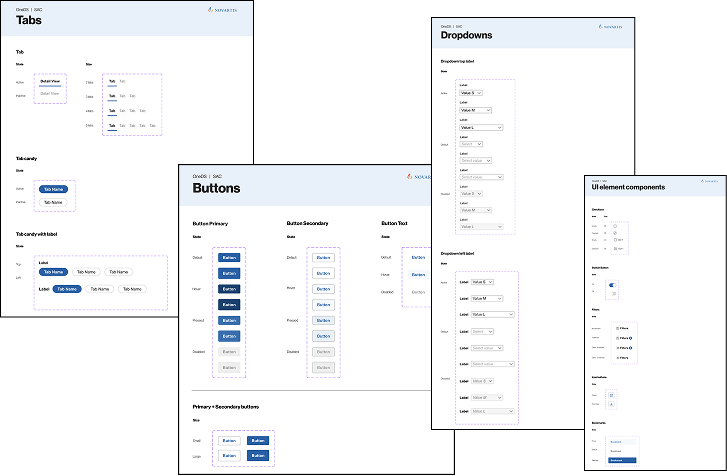Click the light-blue highlighted Bookmark item

pos(622,442)
